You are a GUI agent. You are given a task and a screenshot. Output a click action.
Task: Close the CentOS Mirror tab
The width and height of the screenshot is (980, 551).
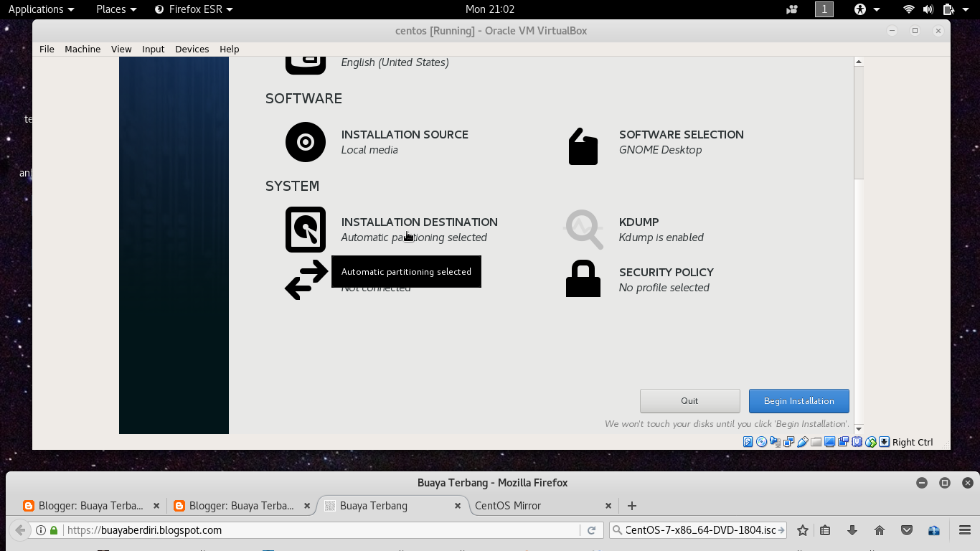click(x=608, y=506)
